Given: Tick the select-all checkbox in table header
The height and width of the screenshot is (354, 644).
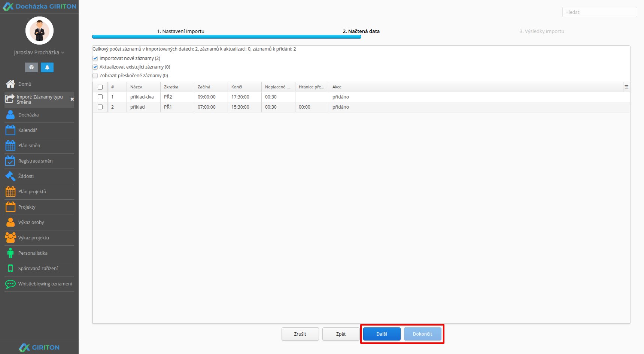Looking at the screenshot, I should pyautogui.click(x=100, y=87).
